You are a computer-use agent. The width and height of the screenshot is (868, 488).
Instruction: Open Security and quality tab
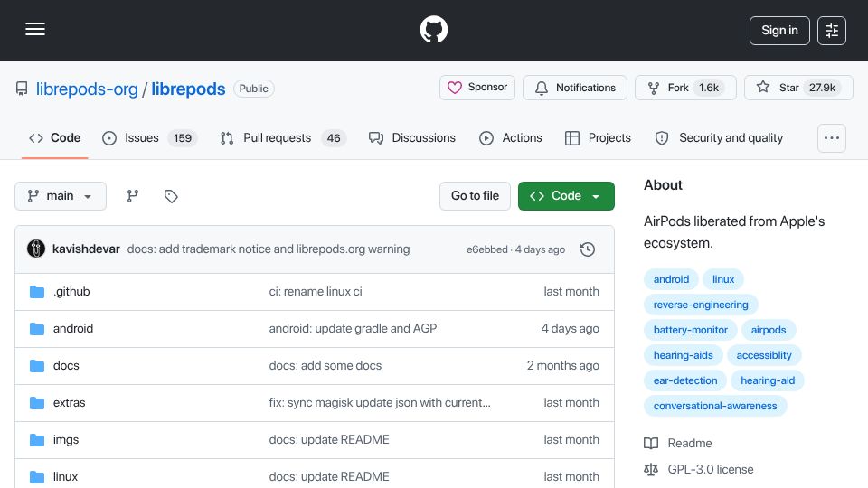tap(719, 137)
